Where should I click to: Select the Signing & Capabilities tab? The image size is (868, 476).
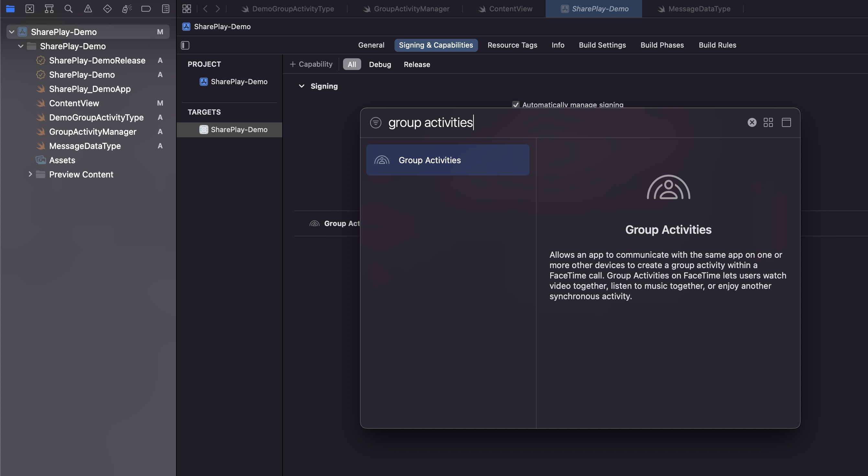click(436, 45)
